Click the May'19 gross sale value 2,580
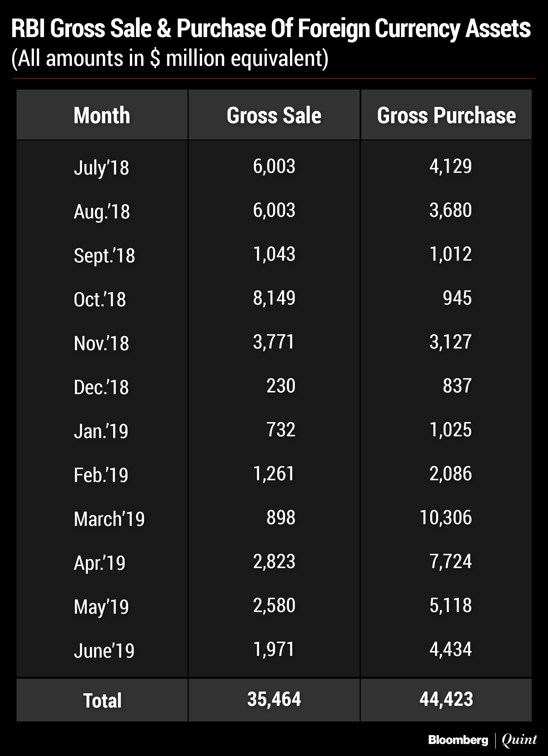548x756 pixels. [274, 605]
